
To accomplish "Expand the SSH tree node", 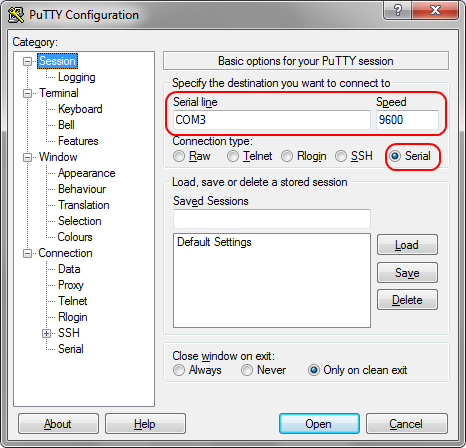I will point(46,333).
